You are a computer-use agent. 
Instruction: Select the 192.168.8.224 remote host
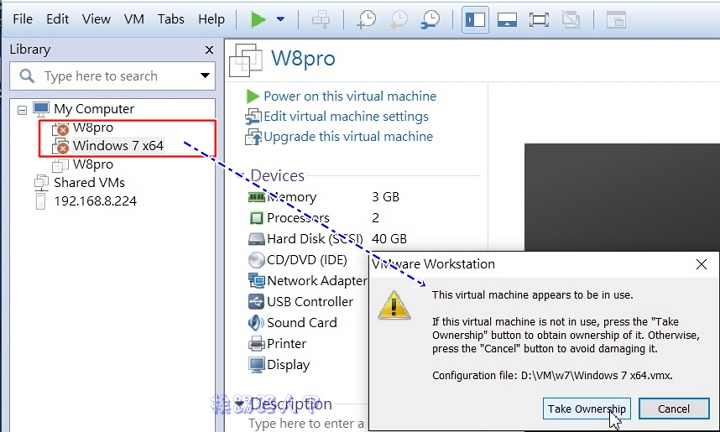[95, 200]
